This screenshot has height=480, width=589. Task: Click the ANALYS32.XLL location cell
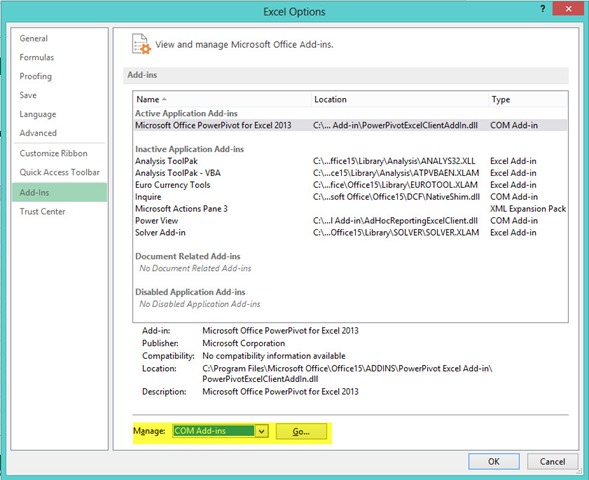coord(394,161)
